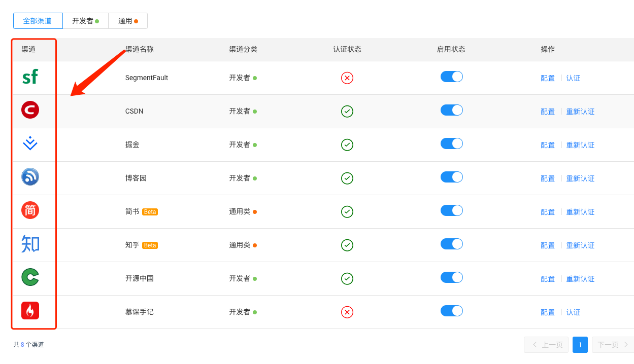The width and height of the screenshot is (634, 364).
Task: Disable the 博客园 channel switch
Action: tap(452, 177)
